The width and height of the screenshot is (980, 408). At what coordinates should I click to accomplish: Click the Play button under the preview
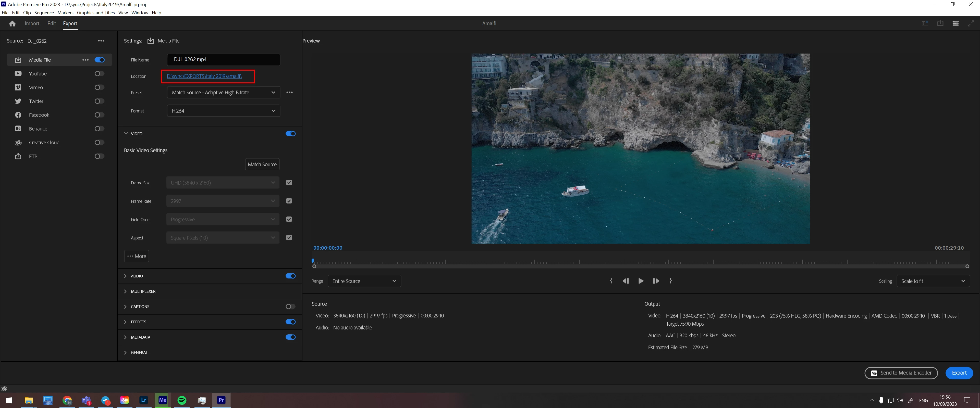tap(641, 281)
